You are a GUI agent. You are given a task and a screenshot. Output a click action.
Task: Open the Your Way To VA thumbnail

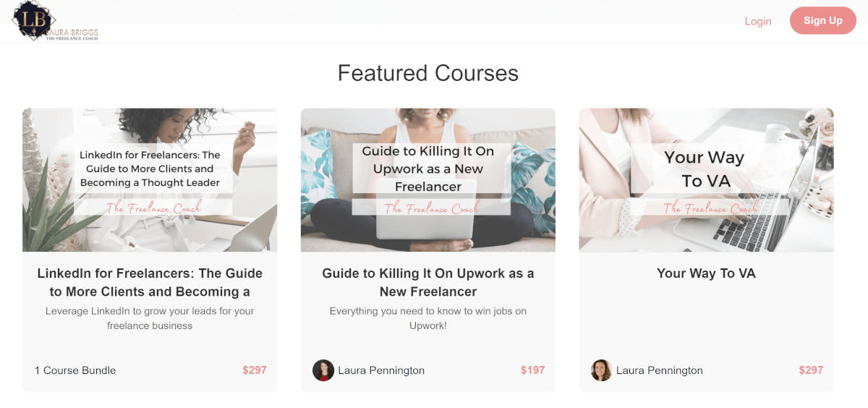tap(706, 180)
